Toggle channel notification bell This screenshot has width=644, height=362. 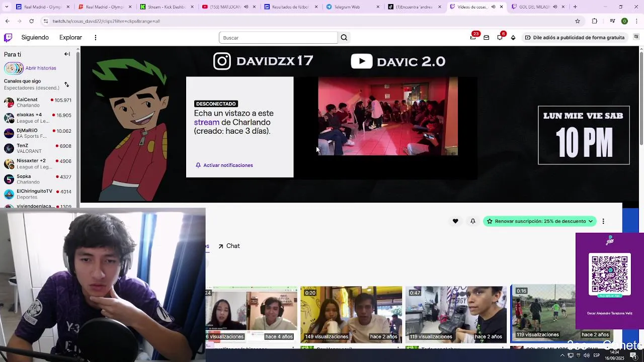(472, 221)
